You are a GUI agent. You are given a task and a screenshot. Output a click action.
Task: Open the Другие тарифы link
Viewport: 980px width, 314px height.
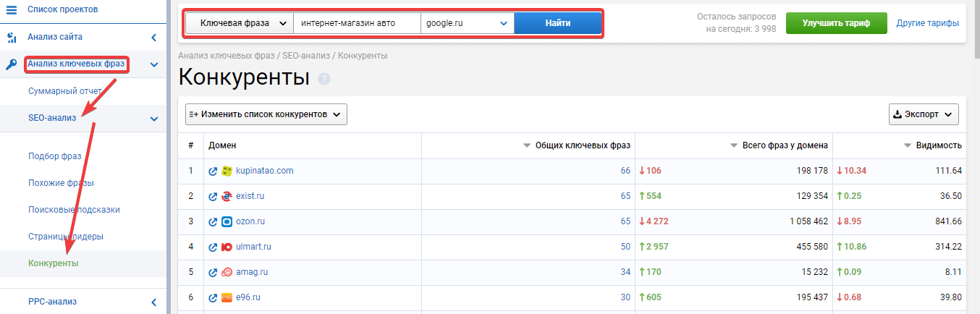coord(927,23)
